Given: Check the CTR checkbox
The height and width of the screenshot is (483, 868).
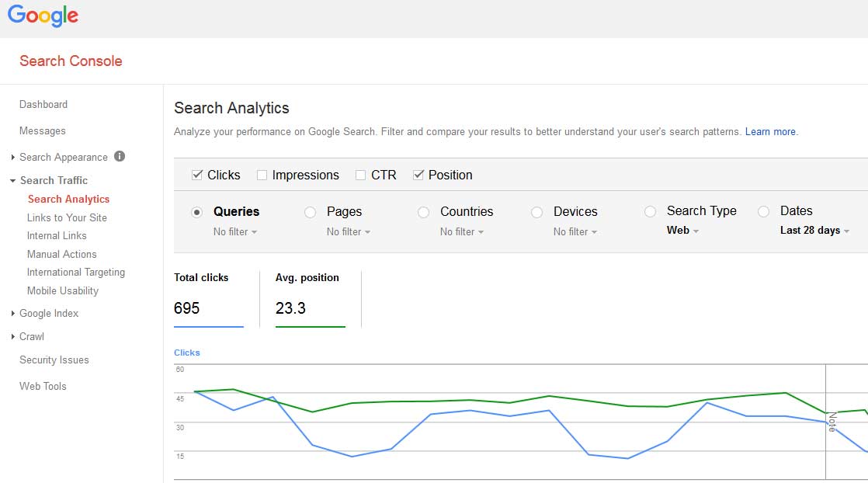Looking at the screenshot, I should [360, 175].
